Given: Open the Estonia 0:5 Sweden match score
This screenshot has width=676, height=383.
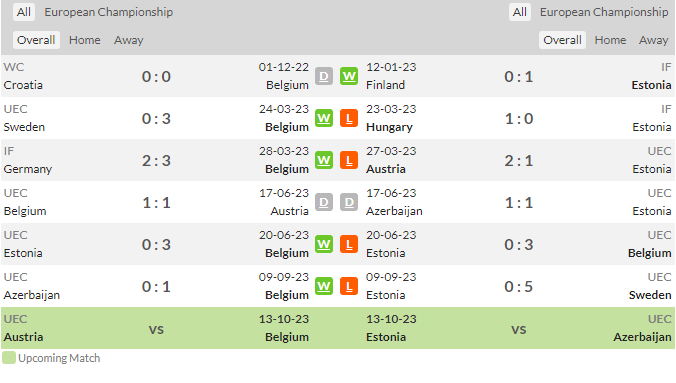Looking at the screenshot, I should (519, 286).
